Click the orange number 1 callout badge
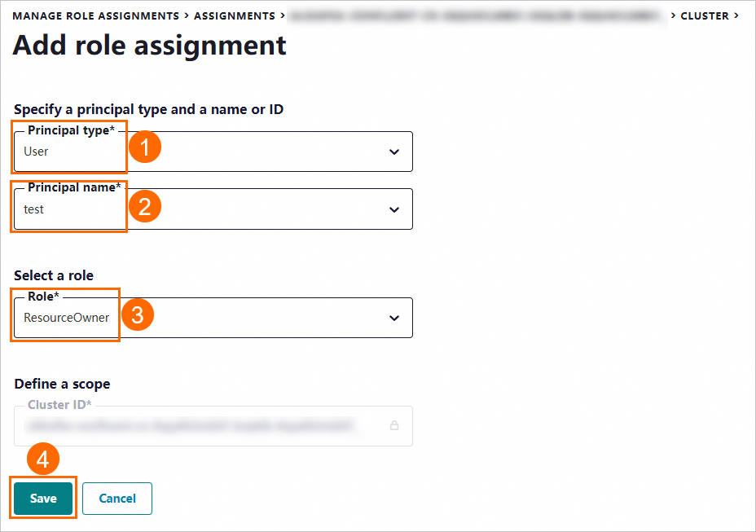Viewport: 756px width, 532px height. [x=145, y=149]
